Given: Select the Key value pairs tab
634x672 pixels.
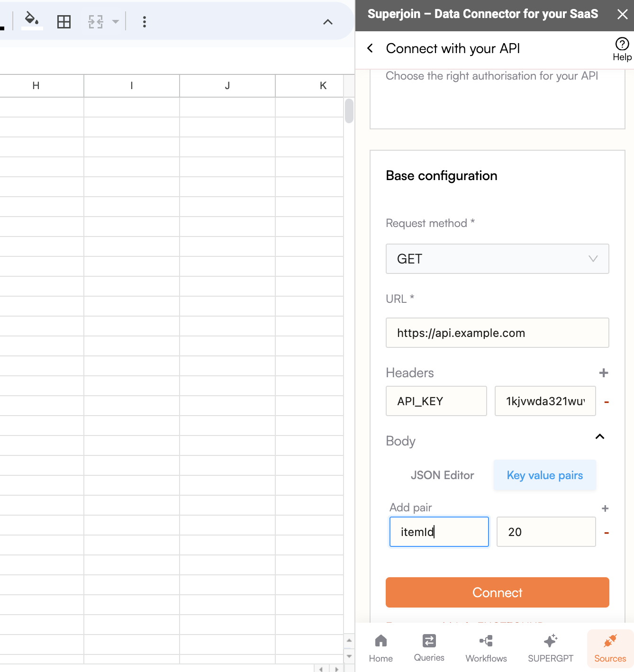Looking at the screenshot, I should [x=545, y=475].
